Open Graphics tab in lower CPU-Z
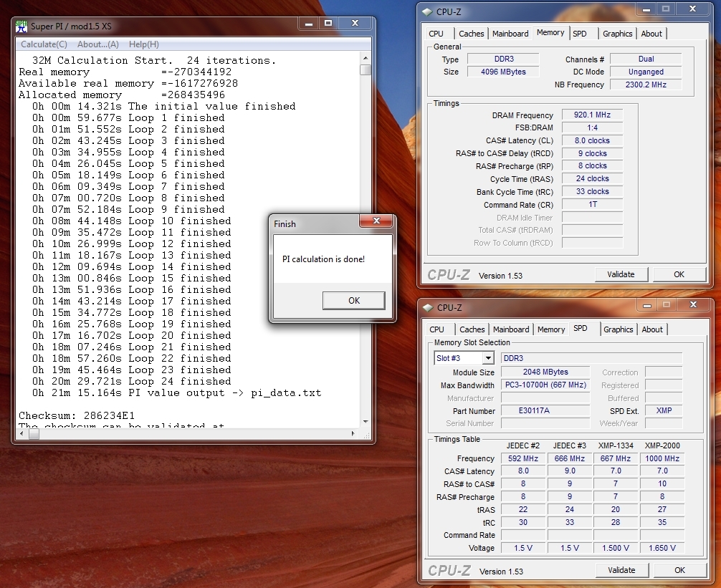The image size is (721, 588). click(618, 329)
